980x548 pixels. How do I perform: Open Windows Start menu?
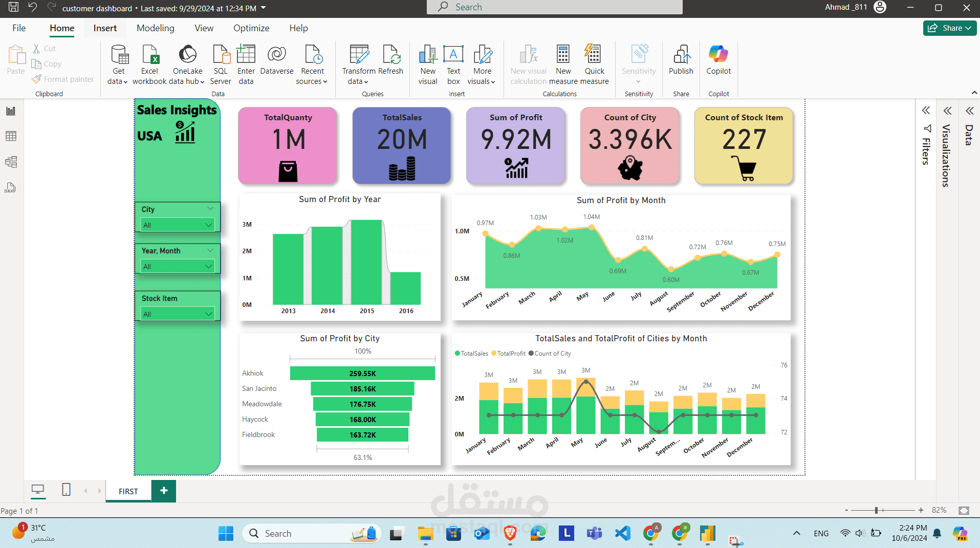(x=226, y=534)
